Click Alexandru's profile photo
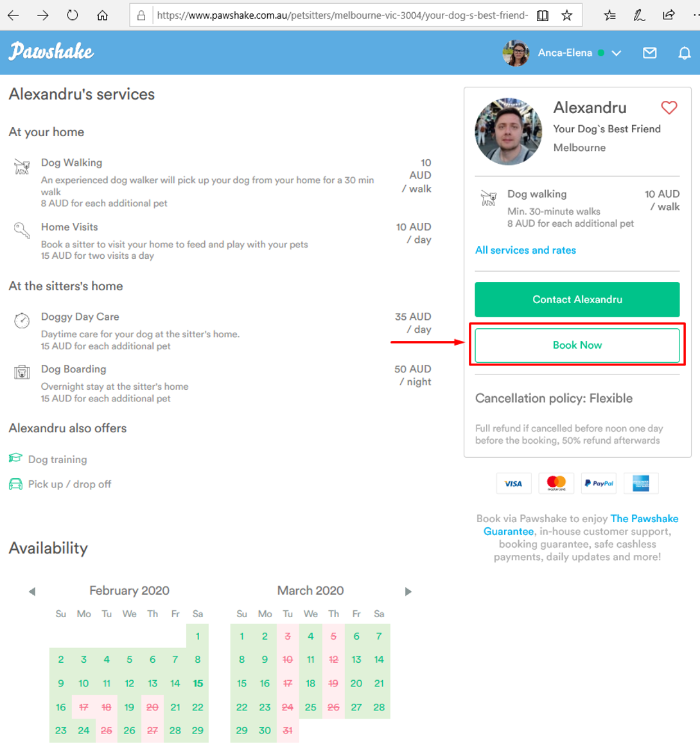The image size is (700, 745). [508, 132]
